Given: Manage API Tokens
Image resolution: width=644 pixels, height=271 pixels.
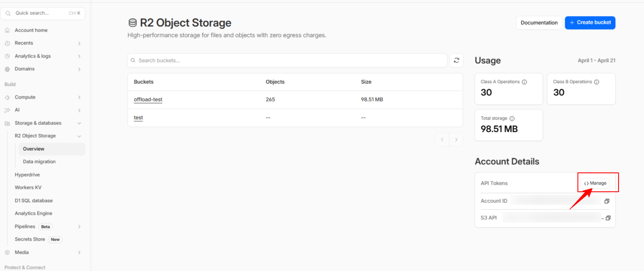Looking at the screenshot, I should pos(595,183).
